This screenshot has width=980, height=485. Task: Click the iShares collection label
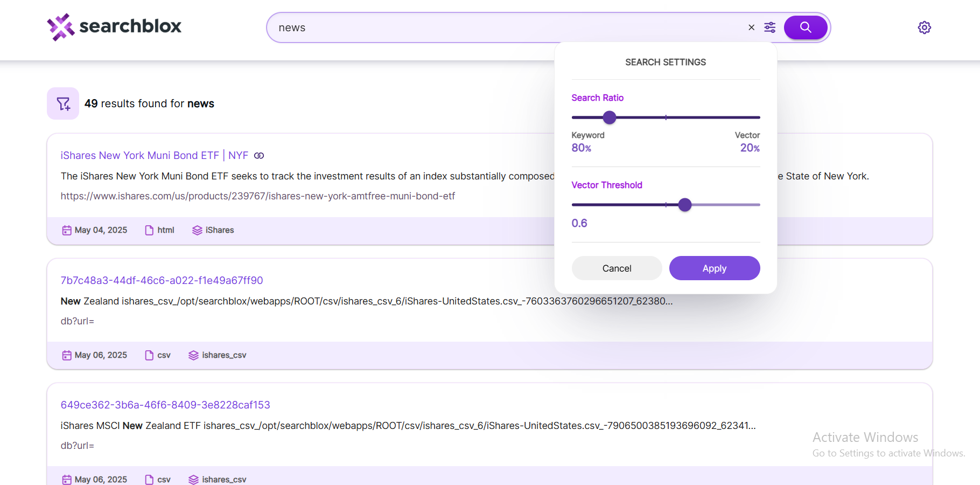click(x=220, y=230)
